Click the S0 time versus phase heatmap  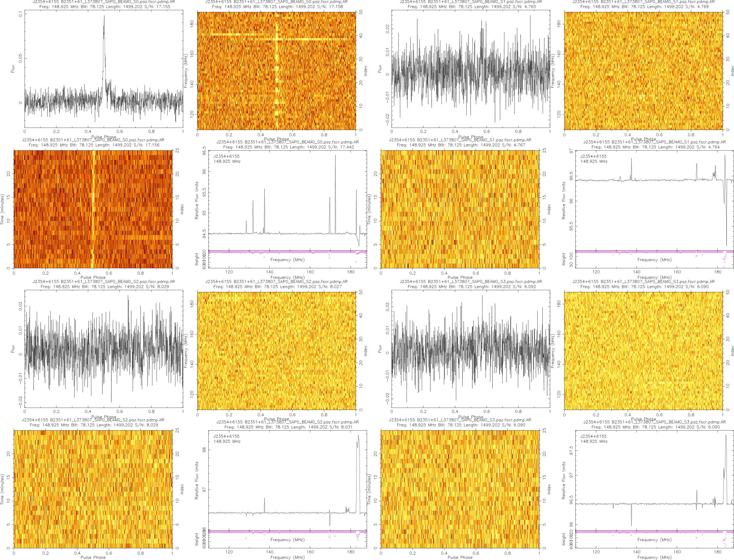[93, 209]
